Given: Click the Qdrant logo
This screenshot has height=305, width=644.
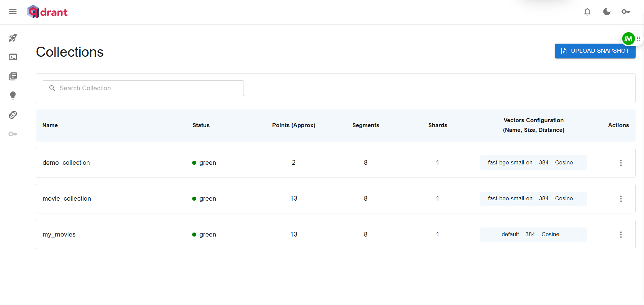Looking at the screenshot, I should [x=47, y=12].
